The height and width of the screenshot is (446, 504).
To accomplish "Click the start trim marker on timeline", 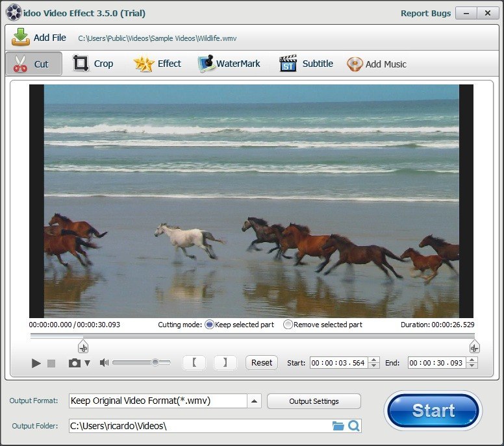I will pos(83,347).
